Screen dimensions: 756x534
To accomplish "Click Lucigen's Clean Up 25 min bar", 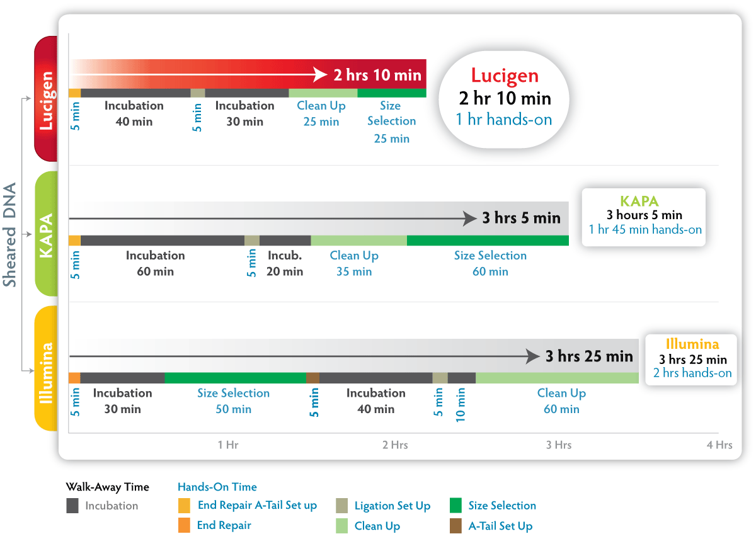I will [323, 93].
